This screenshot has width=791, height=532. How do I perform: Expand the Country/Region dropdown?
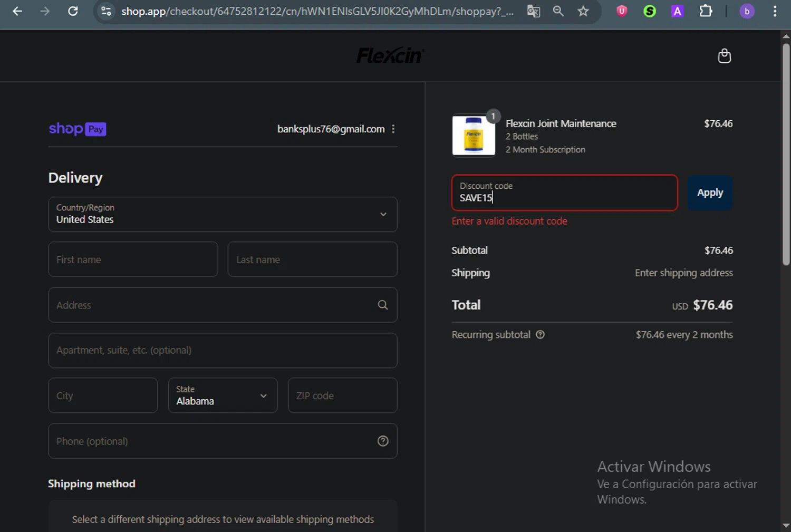coord(223,215)
